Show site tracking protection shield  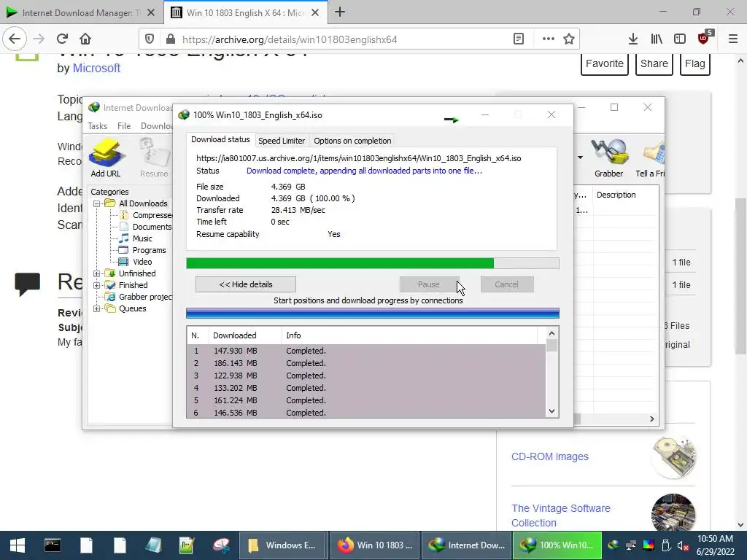pos(150,39)
